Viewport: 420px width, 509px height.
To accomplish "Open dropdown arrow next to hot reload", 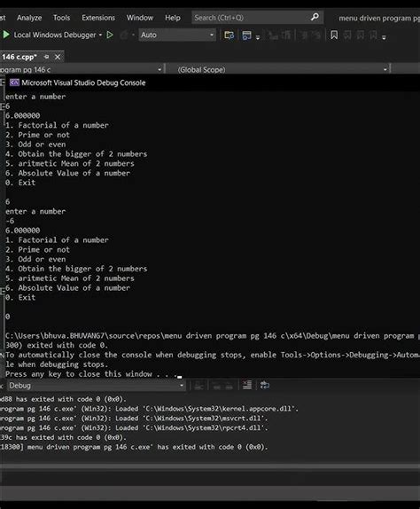I will (133, 35).
